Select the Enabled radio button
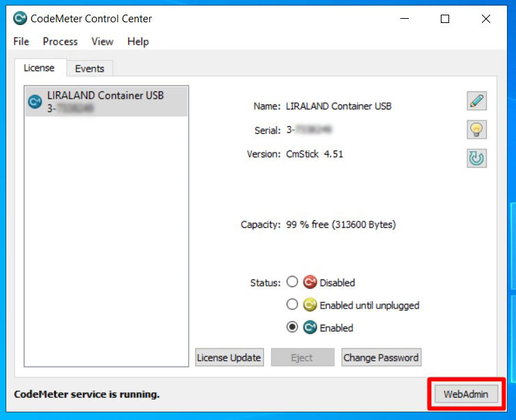The width and height of the screenshot is (516, 420). pyautogui.click(x=292, y=327)
